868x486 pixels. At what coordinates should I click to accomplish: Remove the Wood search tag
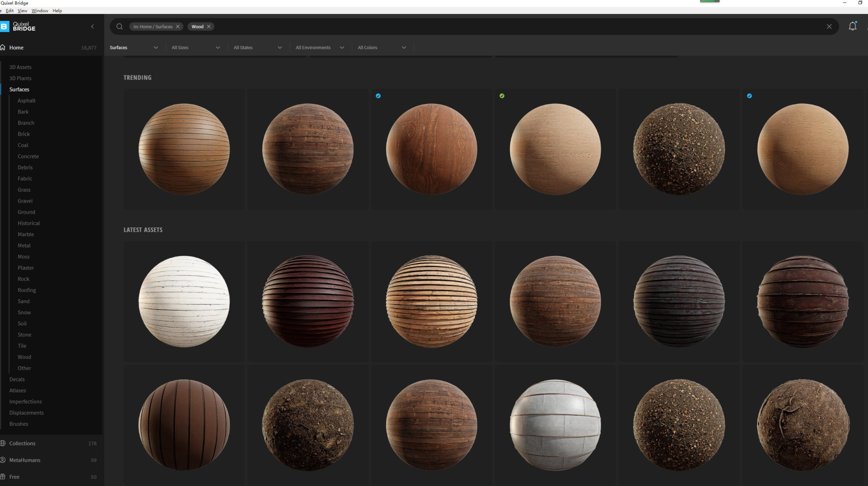(x=209, y=26)
